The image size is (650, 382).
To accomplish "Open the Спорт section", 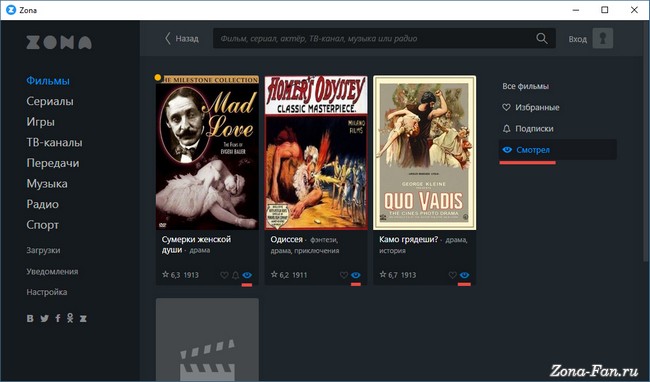I will point(42,225).
